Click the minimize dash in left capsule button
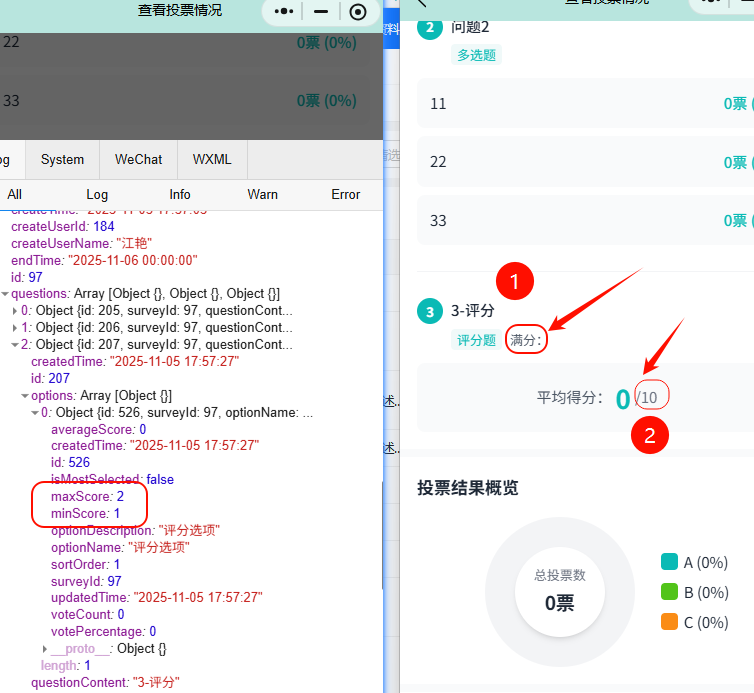The image size is (754, 693). 321,12
